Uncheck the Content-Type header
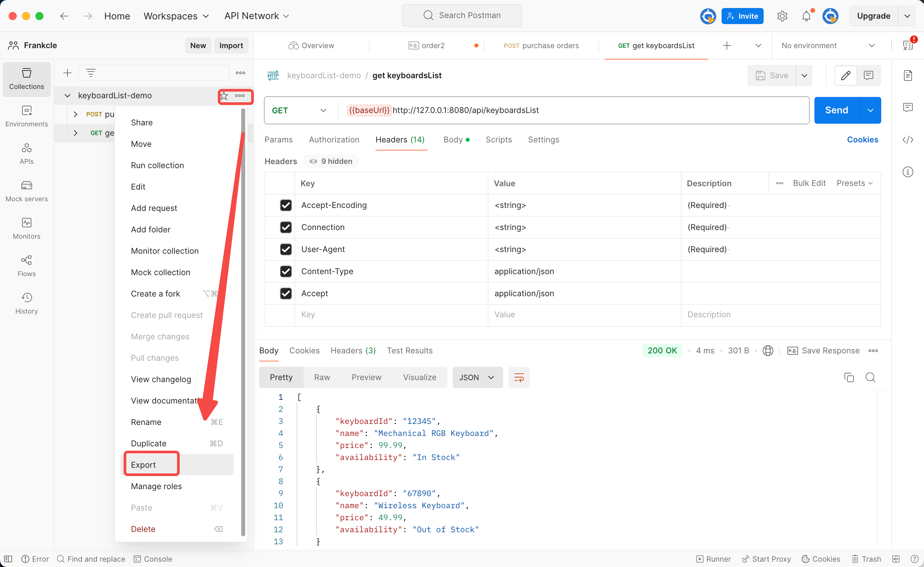Viewport: 924px width, 567px height. pos(286,271)
